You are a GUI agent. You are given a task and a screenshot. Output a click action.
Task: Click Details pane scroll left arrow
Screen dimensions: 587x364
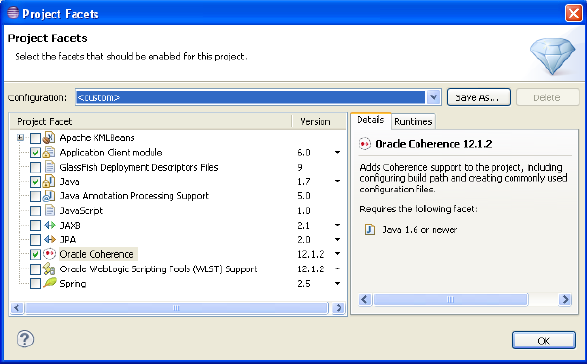tap(365, 300)
